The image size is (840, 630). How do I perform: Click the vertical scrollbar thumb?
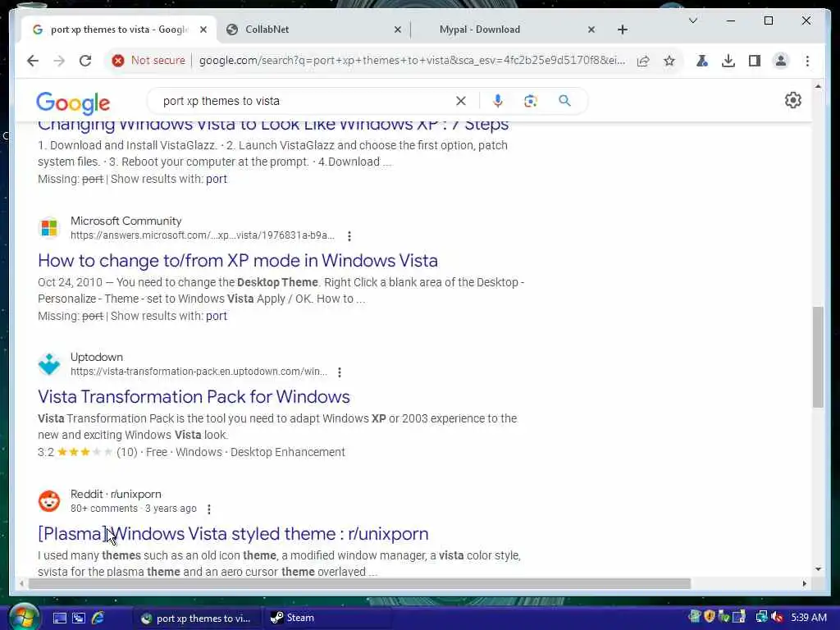point(818,358)
